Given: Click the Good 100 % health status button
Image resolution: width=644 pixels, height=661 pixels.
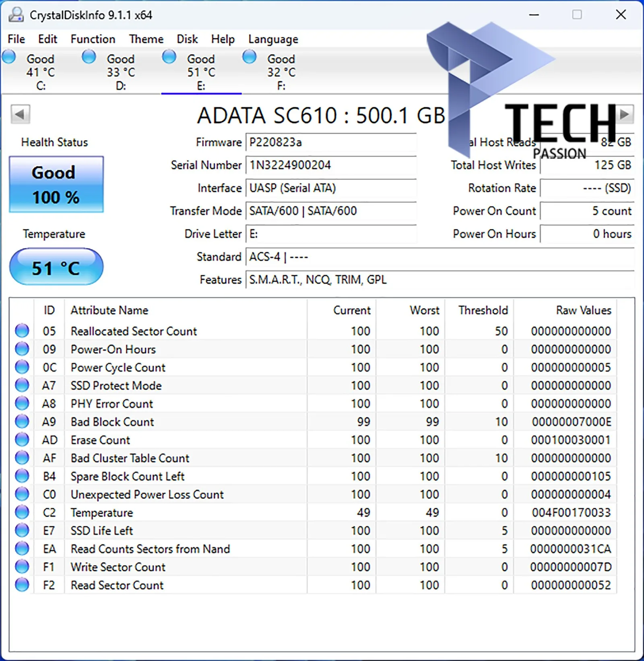Looking at the screenshot, I should 56,184.
